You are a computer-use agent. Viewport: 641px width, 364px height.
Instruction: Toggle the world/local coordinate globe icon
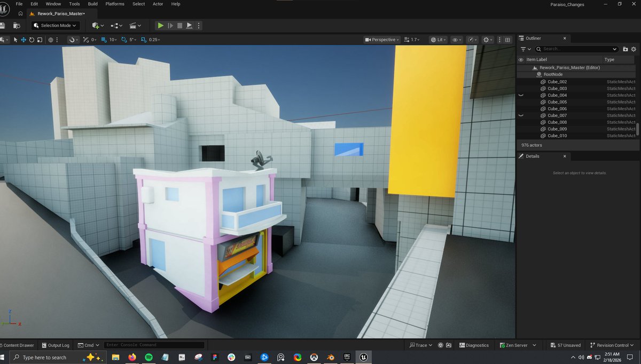click(x=51, y=39)
